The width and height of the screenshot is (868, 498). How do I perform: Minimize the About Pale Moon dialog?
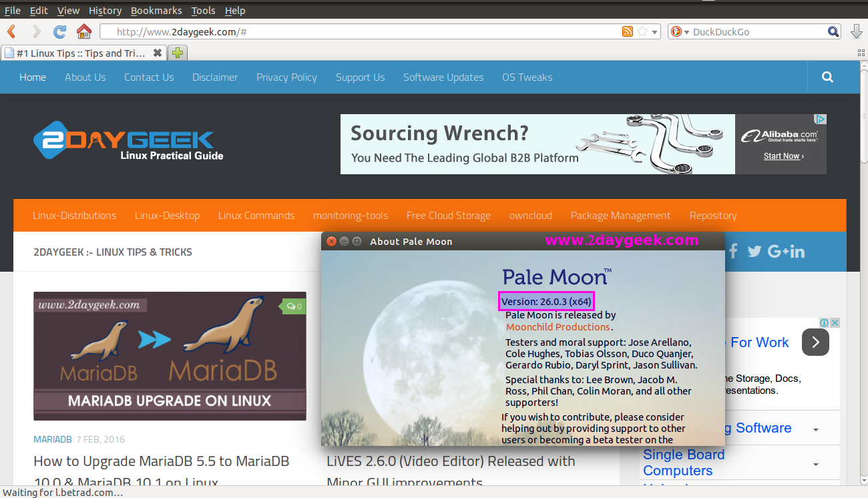(344, 241)
